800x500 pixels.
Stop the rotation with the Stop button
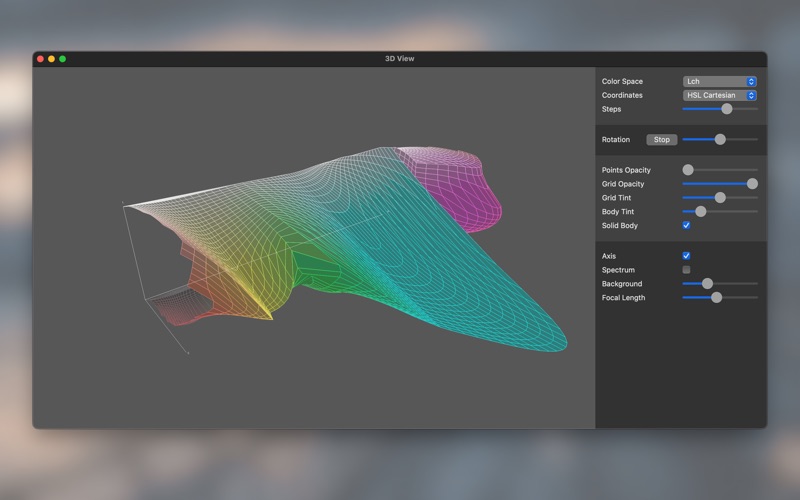pos(662,140)
